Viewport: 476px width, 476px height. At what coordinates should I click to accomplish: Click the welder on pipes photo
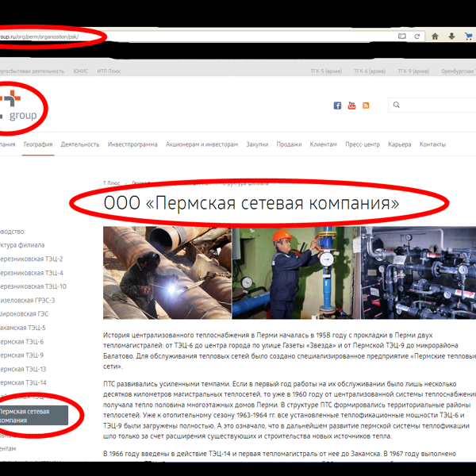coord(167,273)
